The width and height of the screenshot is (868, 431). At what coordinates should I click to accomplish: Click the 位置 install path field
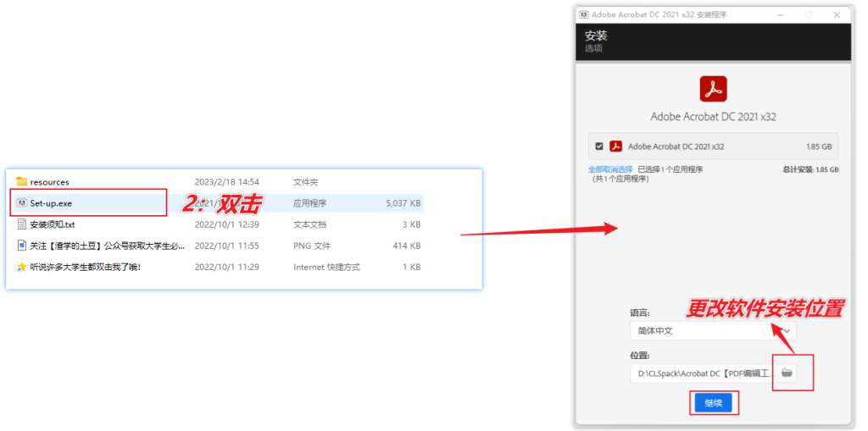pos(704,373)
